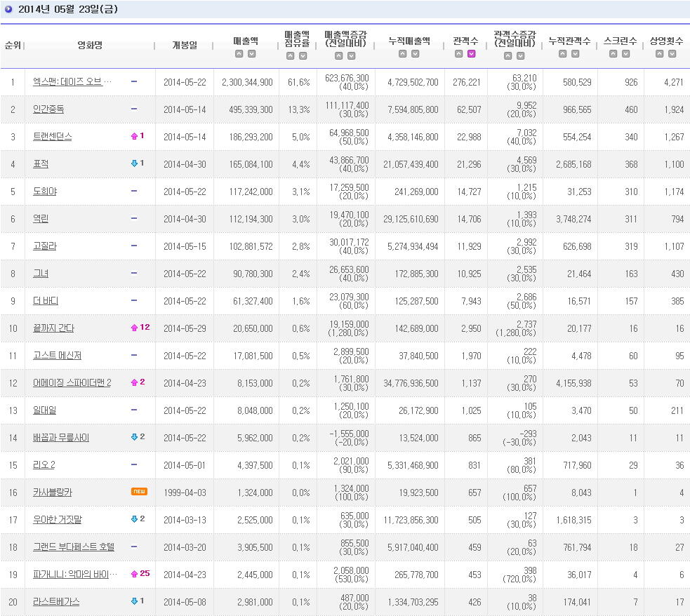
Task: Click audience count 276,221
Action: click(x=467, y=82)
